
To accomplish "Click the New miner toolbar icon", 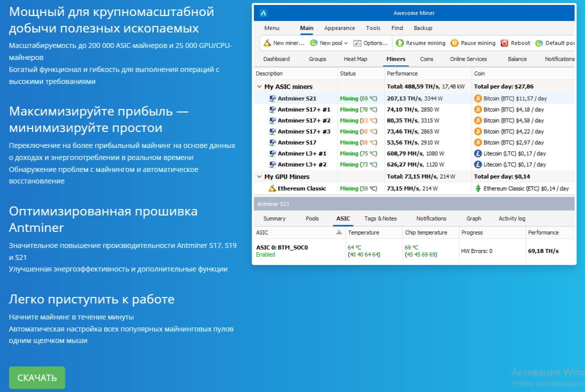I will [267, 43].
